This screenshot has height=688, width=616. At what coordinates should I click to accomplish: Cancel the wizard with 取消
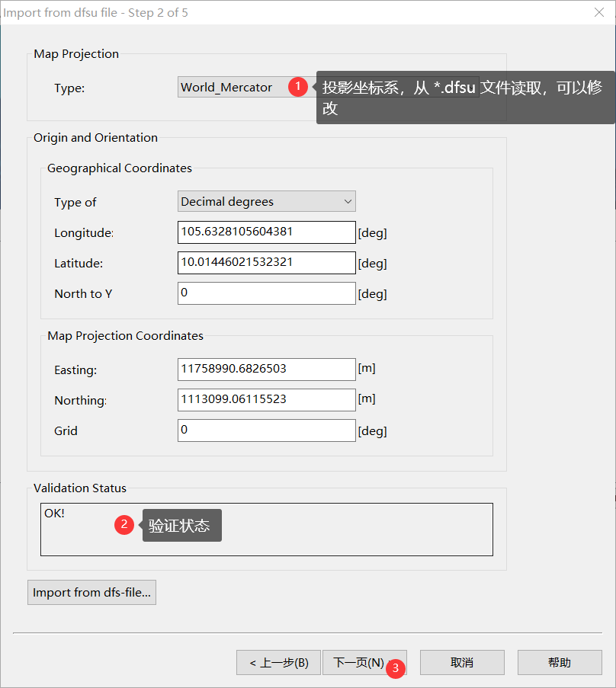click(462, 663)
